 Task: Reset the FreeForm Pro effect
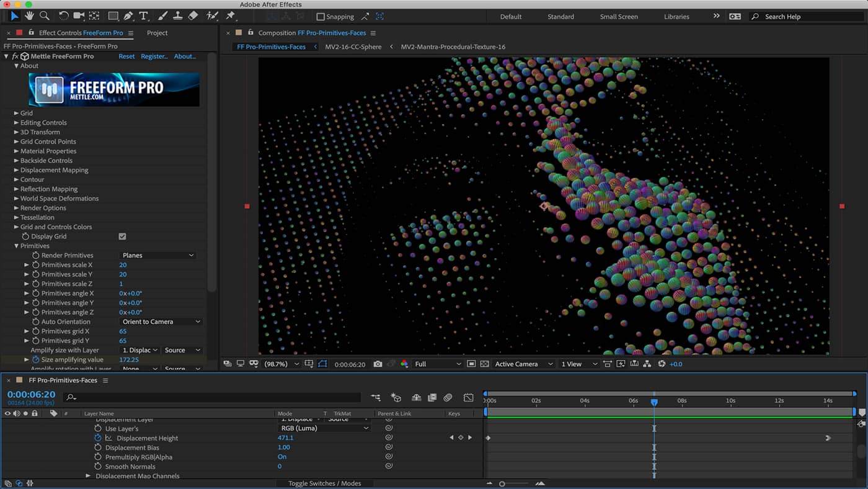tap(126, 56)
